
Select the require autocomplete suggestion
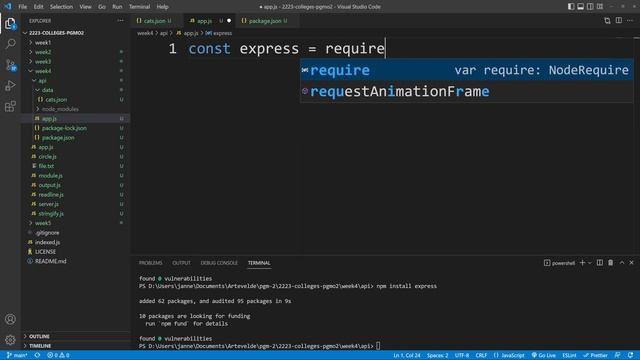(467, 70)
